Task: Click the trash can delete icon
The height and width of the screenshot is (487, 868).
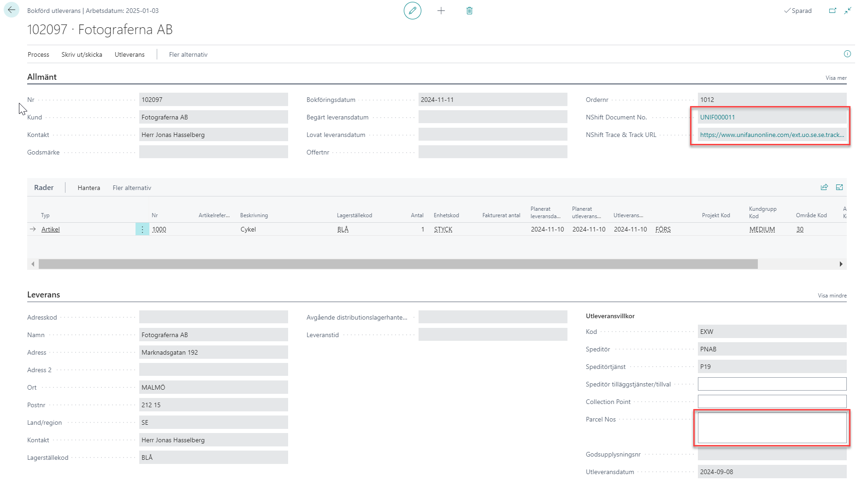Action: (469, 11)
